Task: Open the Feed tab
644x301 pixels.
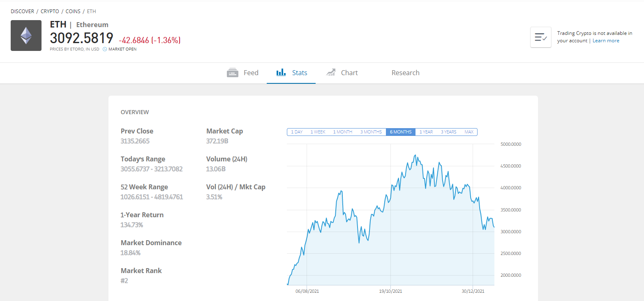Action: click(x=242, y=73)
